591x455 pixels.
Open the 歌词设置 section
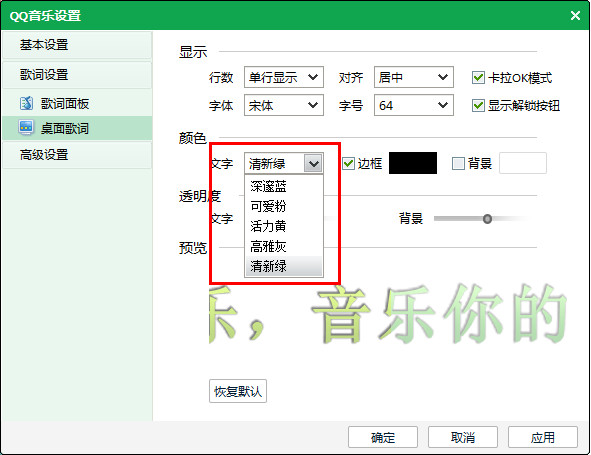point(77,75)
